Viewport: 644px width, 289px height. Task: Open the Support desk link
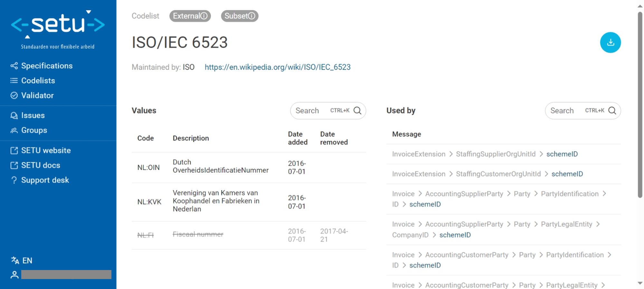pyautogui.click(x=45, y=180)
